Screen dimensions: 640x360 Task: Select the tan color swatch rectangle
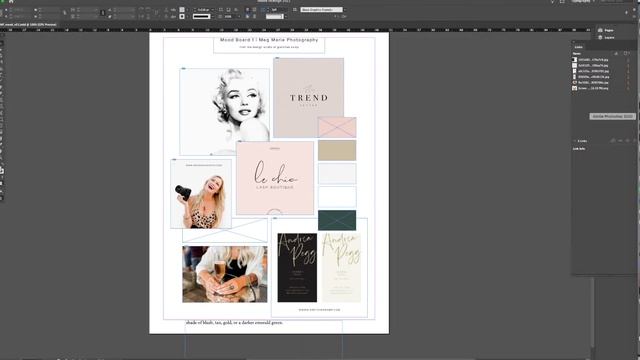(x=337, y=150)
